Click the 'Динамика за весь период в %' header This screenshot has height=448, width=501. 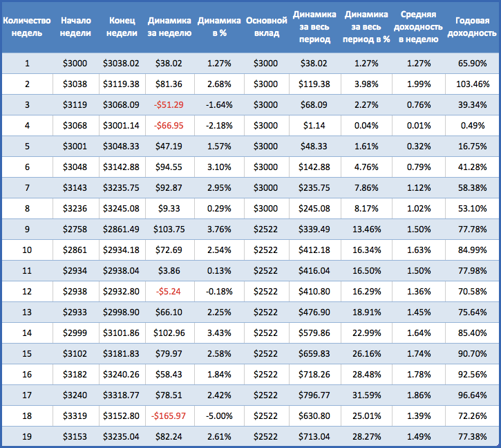point(366,27)
